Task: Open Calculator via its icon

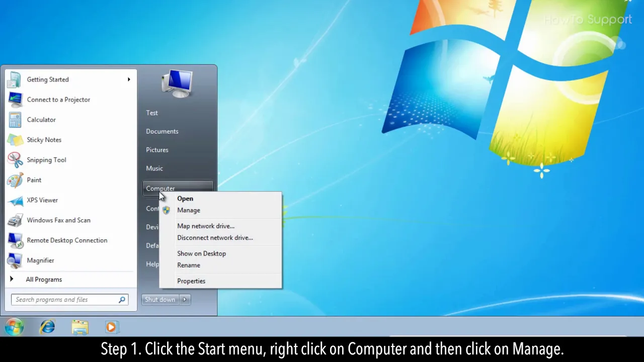Action: pyautogui.click(x=15, y=120)
